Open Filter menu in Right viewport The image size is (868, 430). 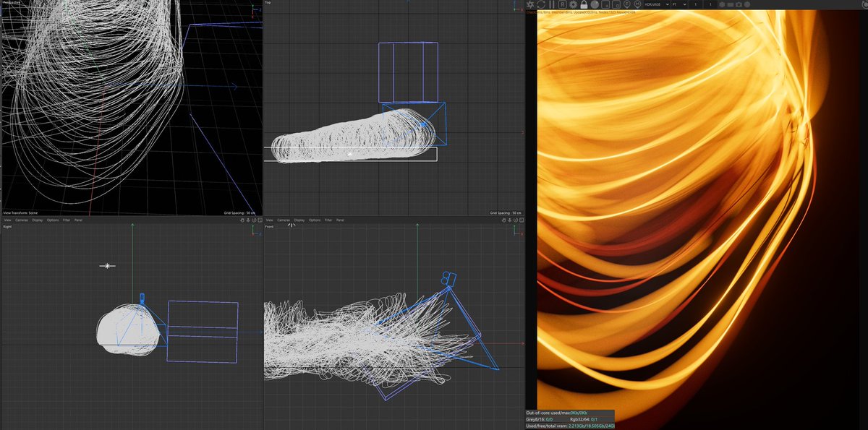point(67,220)
